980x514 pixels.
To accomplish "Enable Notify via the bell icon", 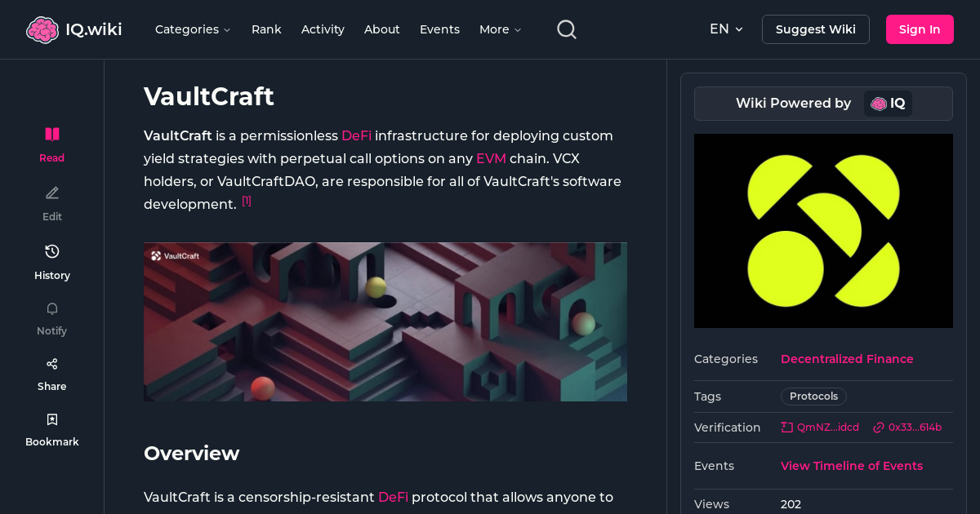I will 51,308.
